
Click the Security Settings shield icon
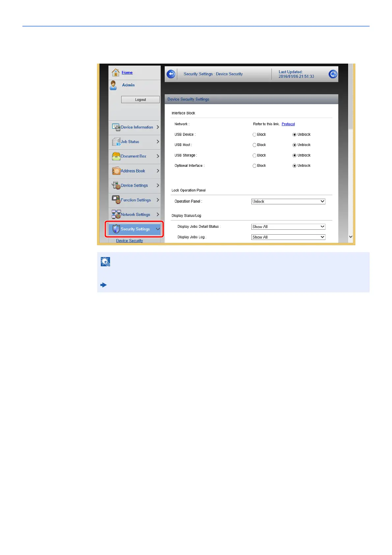(x=116, y=229)
